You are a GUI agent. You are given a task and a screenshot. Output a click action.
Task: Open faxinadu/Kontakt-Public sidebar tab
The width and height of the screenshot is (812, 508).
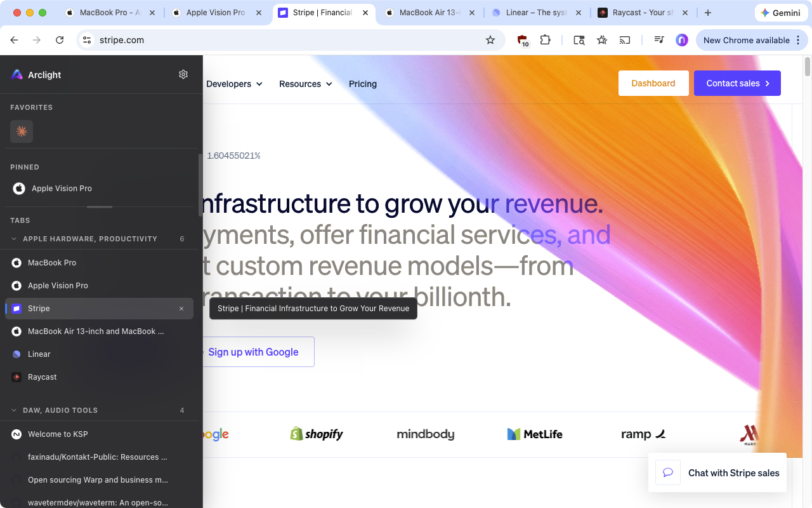[99, 457]
